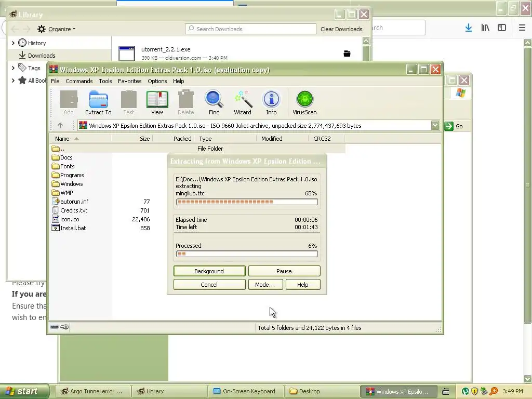Viewport: 532px width, 399px height.
Task: Switch to On-Screen Keyboard taskbar item
Action: (245, 391)
